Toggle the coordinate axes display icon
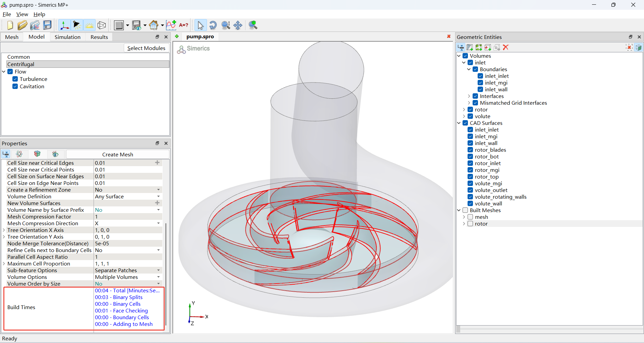644x343 pixels. pyautogui.click(x=64, y=25)
